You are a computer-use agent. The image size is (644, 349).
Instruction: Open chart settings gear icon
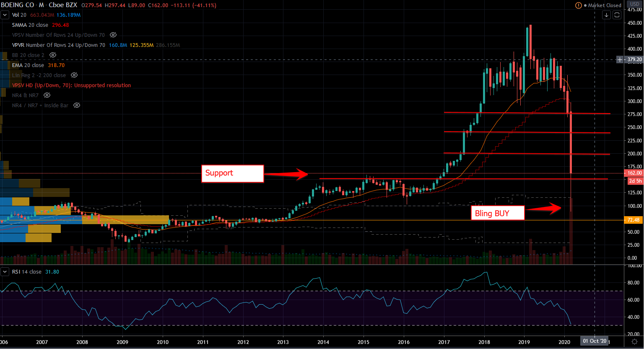pyautogui.click(x=635, y=341)
